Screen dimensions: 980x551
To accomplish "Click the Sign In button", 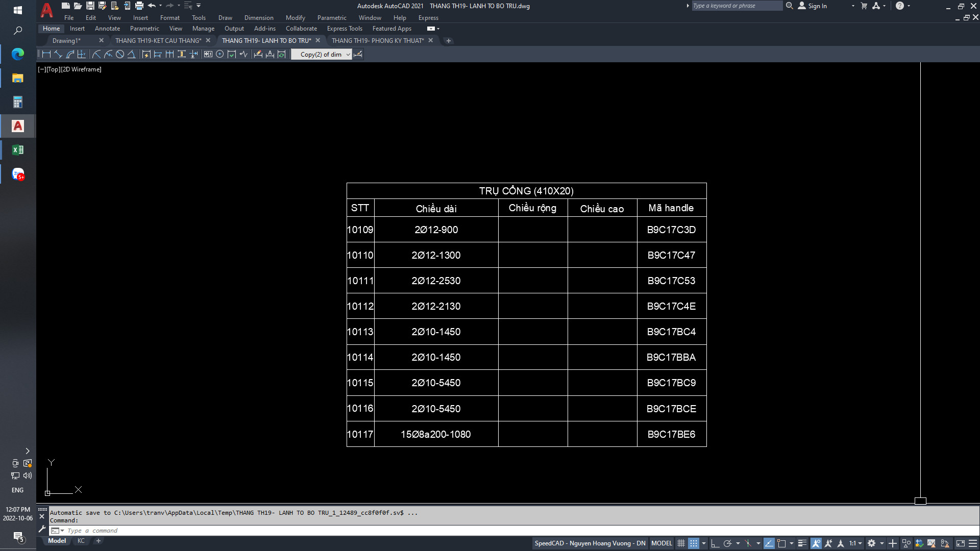I will tap(813, 6).
